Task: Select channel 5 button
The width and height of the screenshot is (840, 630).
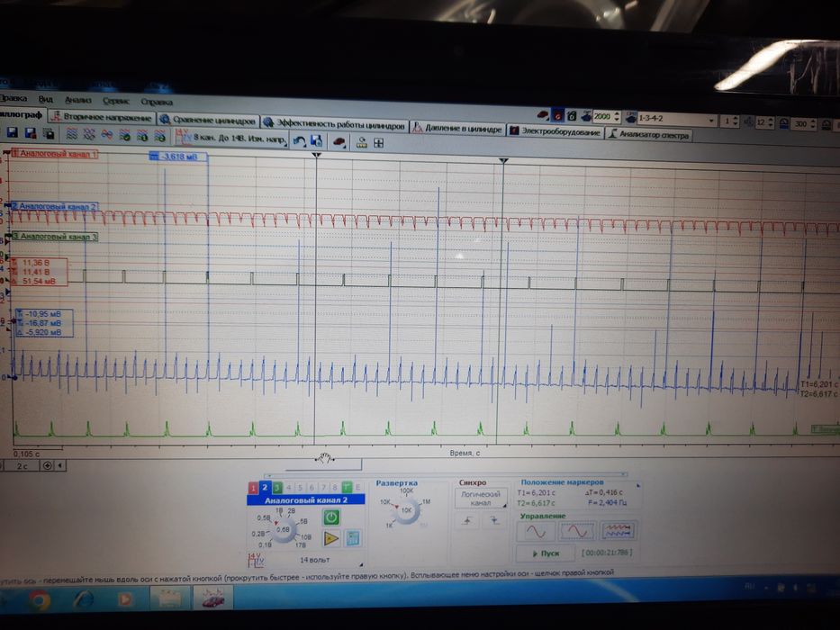Action: (x=301, y=488)
